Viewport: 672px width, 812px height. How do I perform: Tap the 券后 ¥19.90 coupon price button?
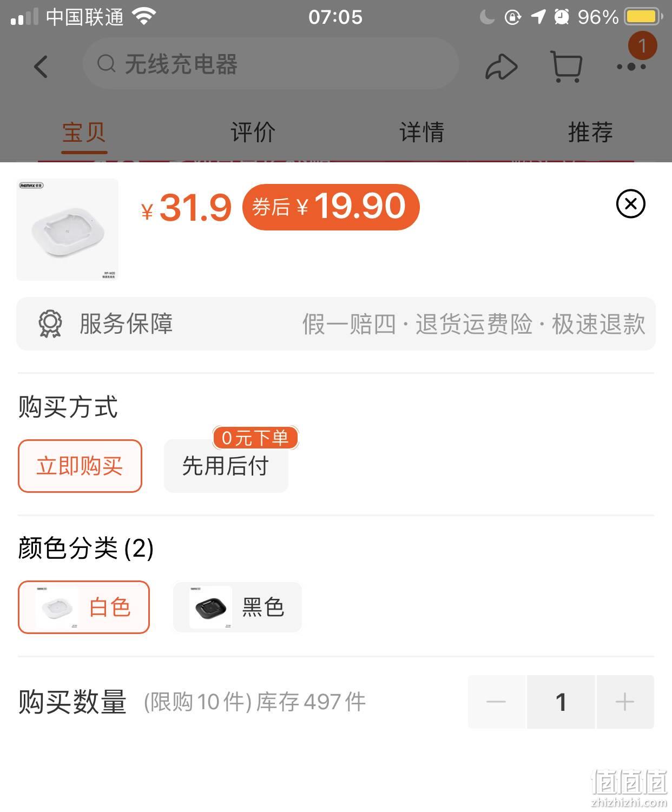331,207
